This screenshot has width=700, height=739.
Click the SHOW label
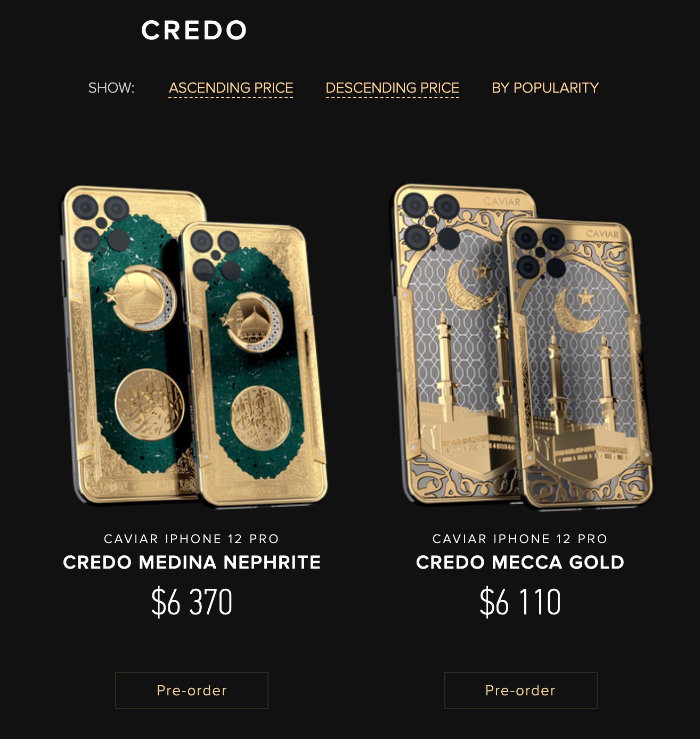[x=111, y=88]
